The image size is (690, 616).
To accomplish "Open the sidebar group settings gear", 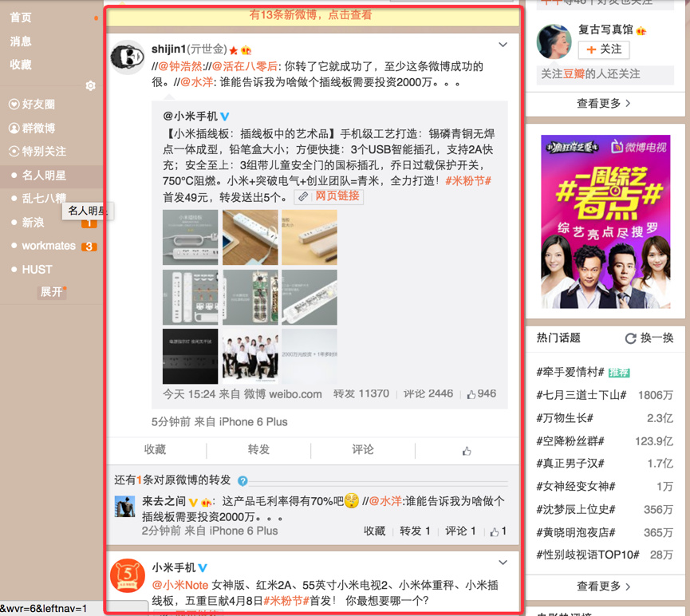I will tap(91, 85).
